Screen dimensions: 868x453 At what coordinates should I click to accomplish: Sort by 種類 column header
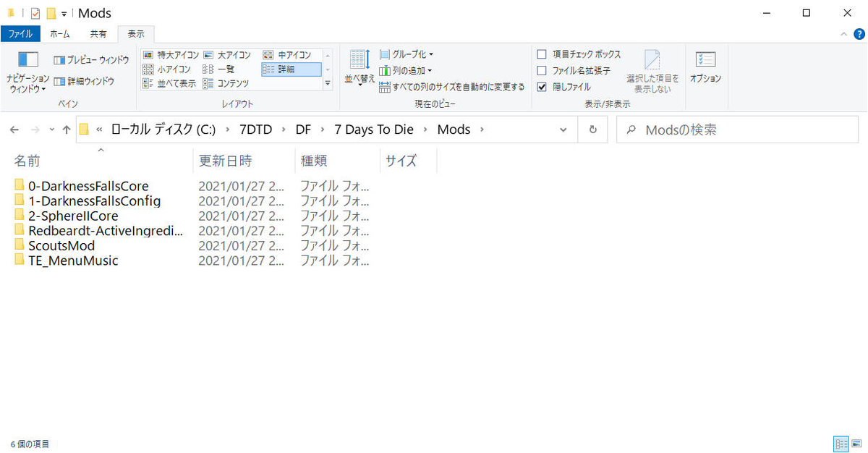[x=337, y=161]
